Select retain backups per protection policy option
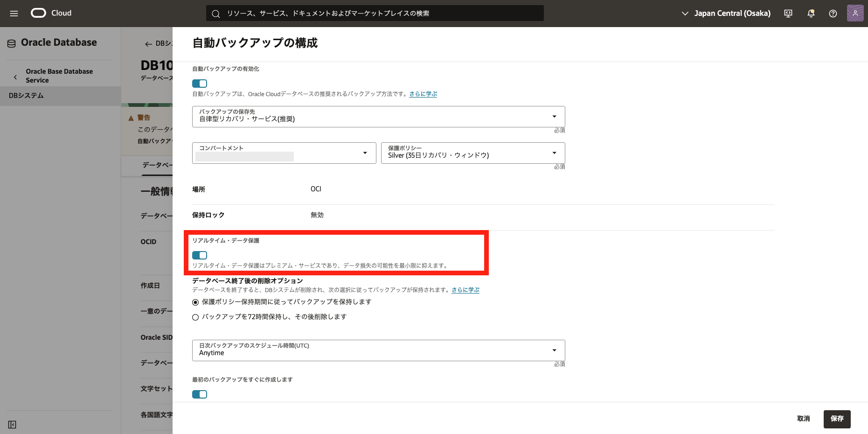This screenshot has height=434, width=868. (195, 302)
